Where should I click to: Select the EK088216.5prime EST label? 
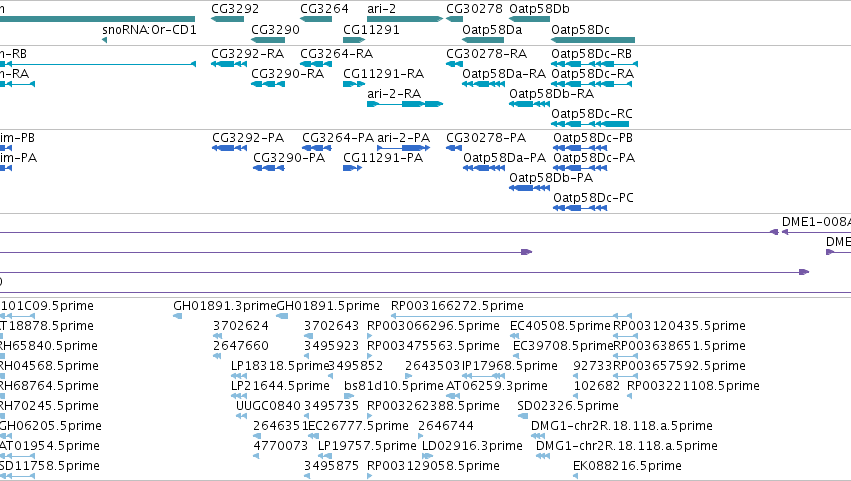[627, 466]
